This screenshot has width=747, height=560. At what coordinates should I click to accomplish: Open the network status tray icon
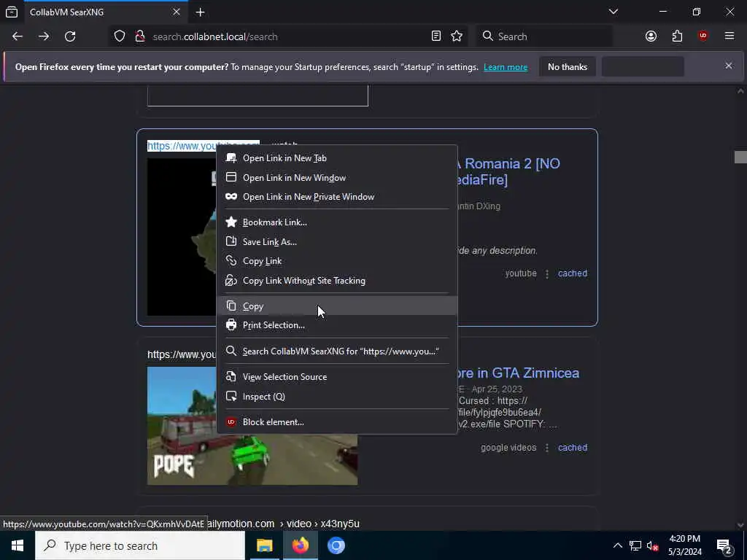click(635, 545)
